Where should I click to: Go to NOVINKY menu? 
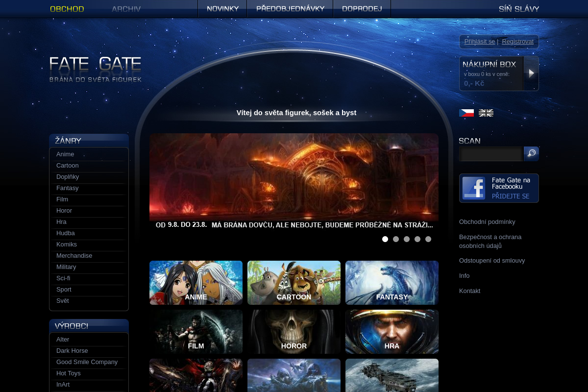pos(222,9)
